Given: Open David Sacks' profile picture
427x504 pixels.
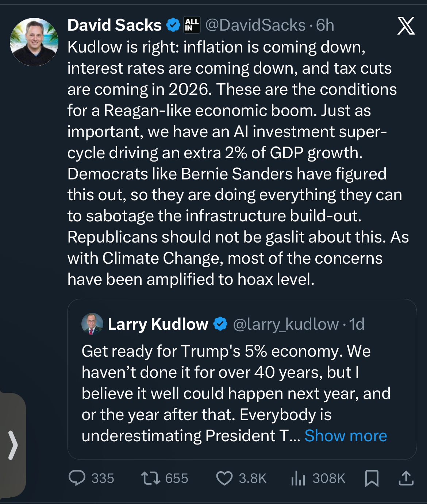Looking at the screenshot, I should point(34,42).
